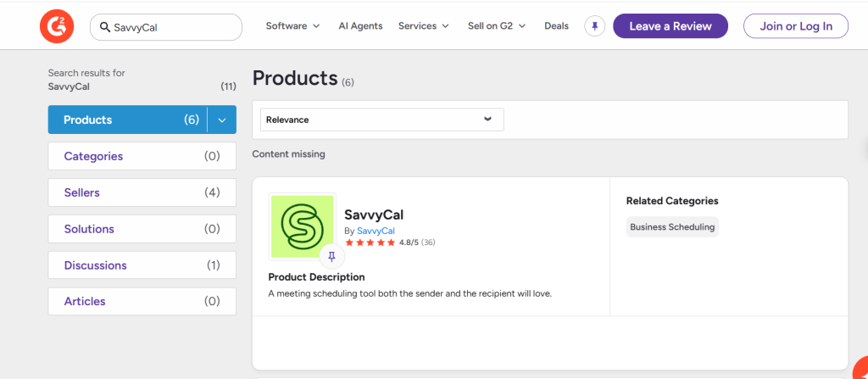Click the G2 logo icon
868x379 pixels.
coord(56,26)
